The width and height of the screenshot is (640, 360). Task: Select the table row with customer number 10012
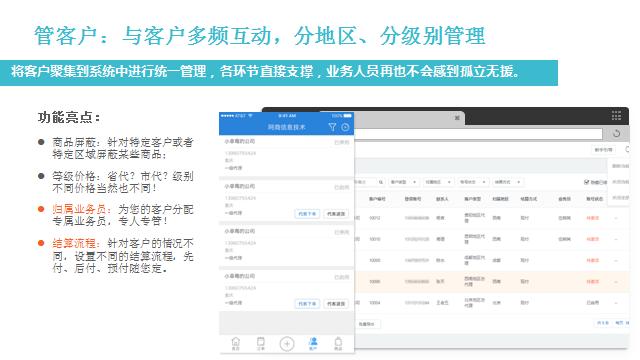click(x=492, y=218)
